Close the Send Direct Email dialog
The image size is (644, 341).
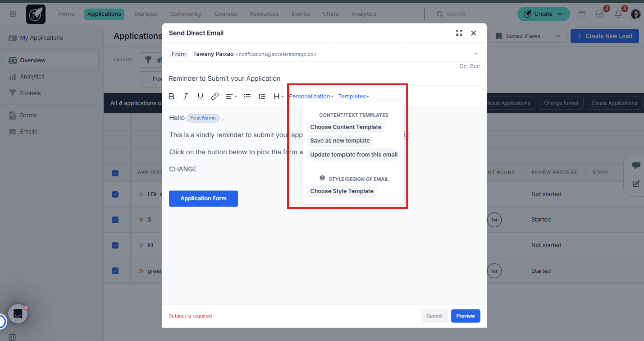pos(473,33)
